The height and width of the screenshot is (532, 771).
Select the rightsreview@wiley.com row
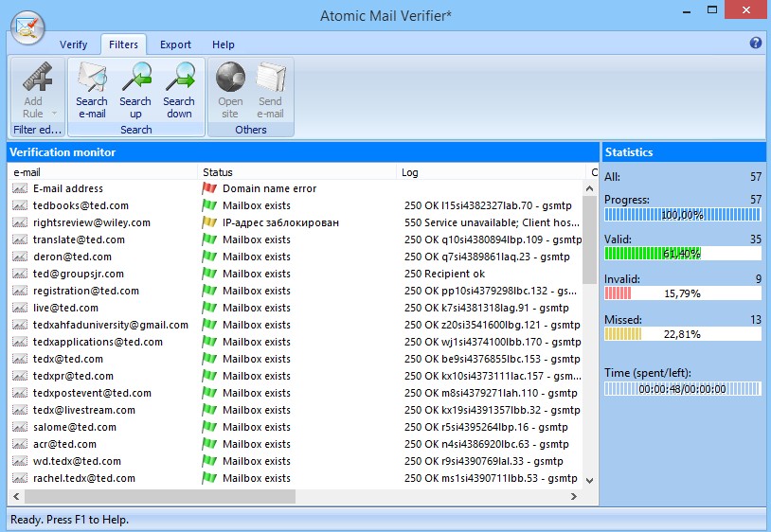coord(91,222)
